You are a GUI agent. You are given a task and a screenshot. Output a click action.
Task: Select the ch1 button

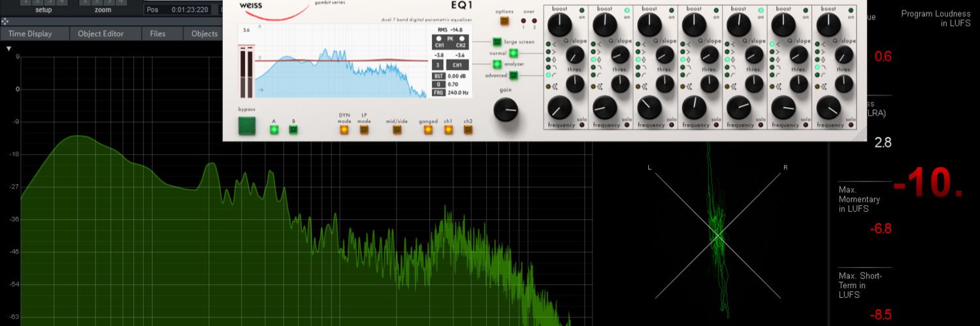point(448,129)
